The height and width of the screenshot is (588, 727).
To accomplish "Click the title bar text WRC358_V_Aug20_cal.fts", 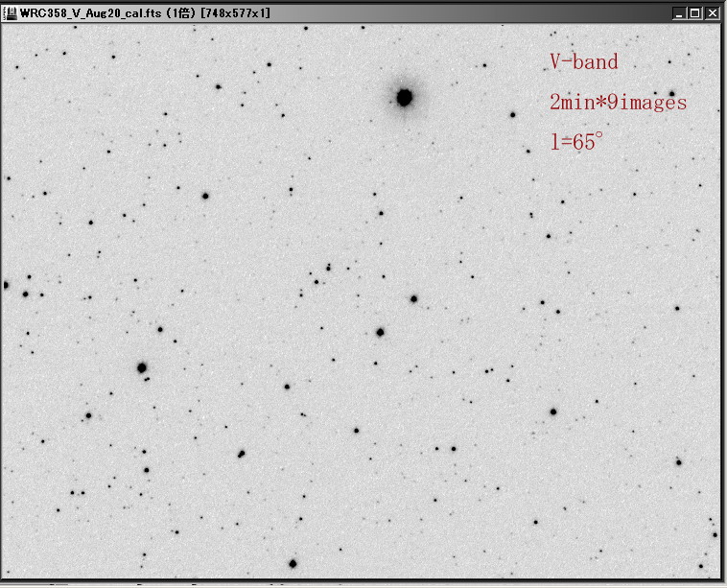I will (x=91, y=13).
